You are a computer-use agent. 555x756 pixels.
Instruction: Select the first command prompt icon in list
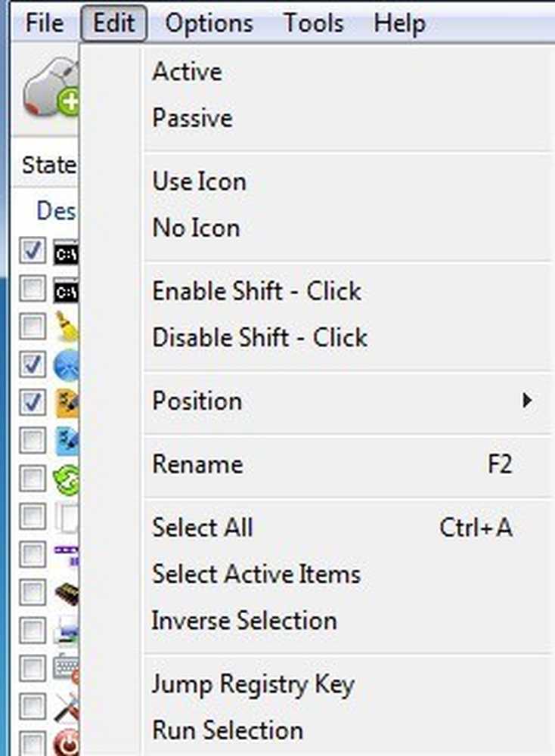pyautogui.click(x=66, y=253)
